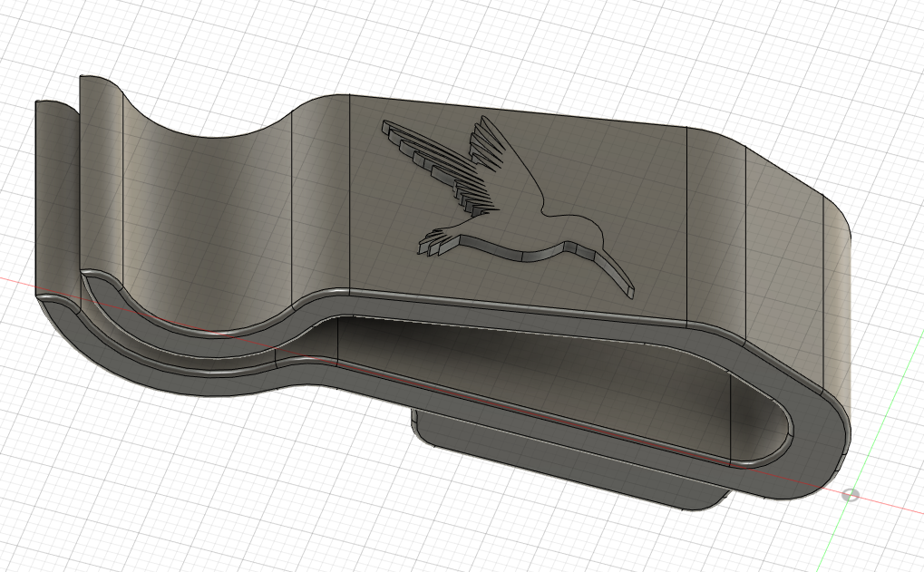
Task: Pick the hummingbird's raised front wing
Action: (x=496, y=145)
